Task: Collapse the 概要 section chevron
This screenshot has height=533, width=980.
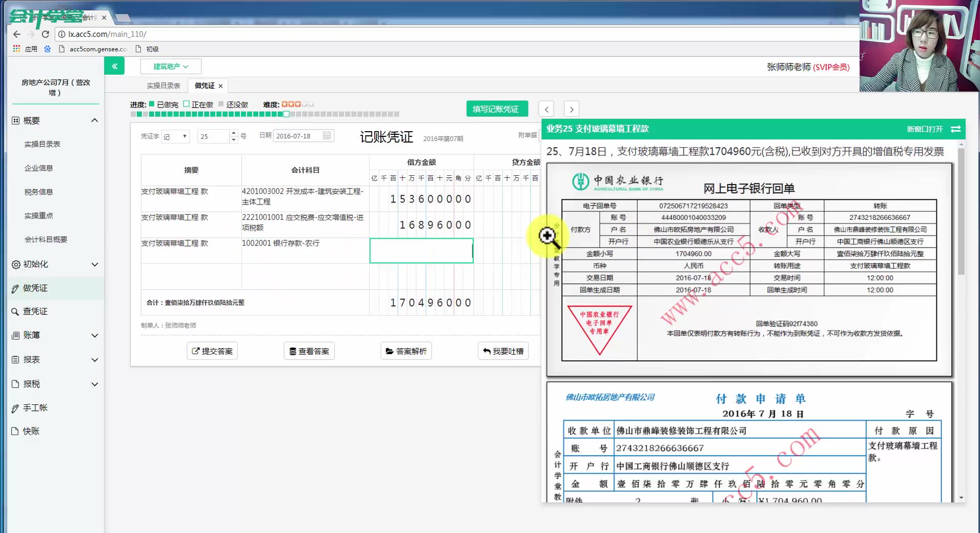Action: (95, 120)
